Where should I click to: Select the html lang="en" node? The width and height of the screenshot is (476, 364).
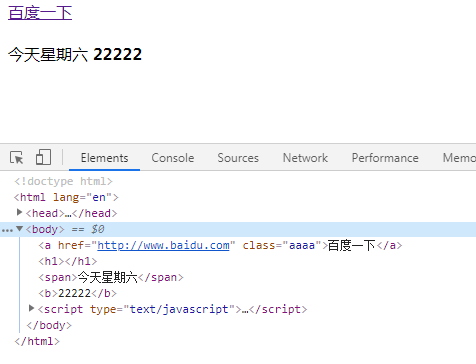tap(66, 197)
